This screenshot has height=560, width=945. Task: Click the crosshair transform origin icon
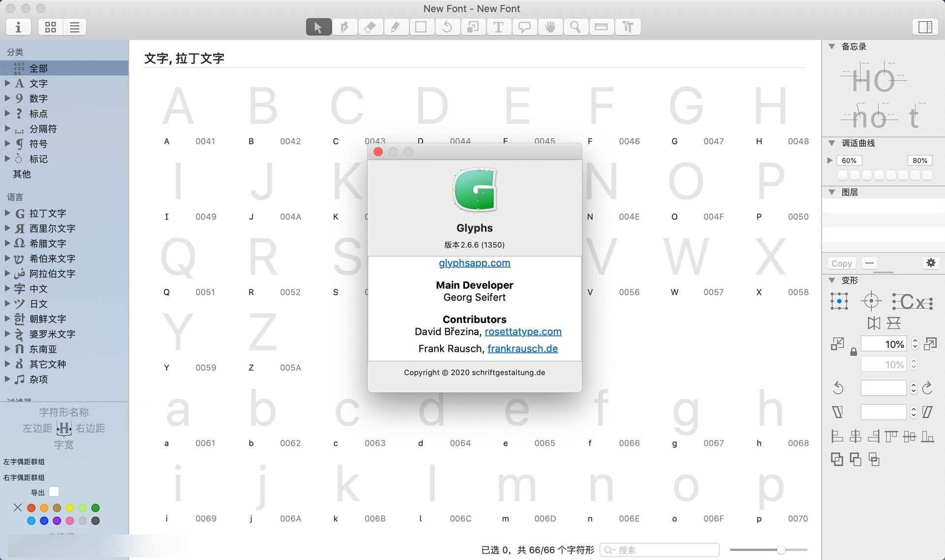coord(871,301)
